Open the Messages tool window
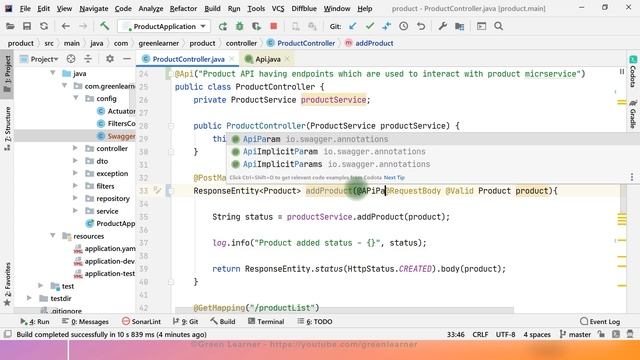 click(85, 322)
